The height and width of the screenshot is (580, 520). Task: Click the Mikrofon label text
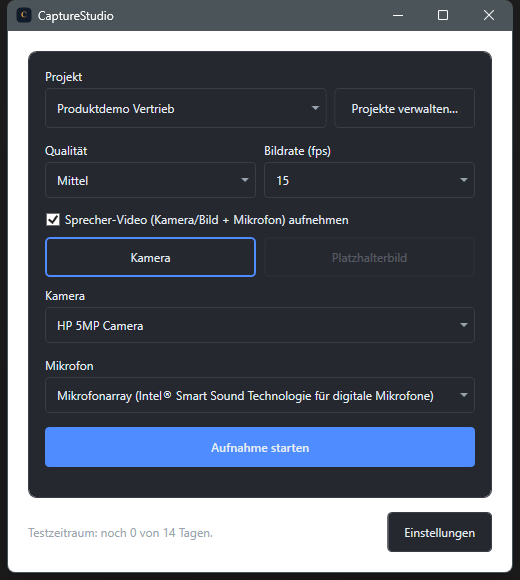point(69,366)
